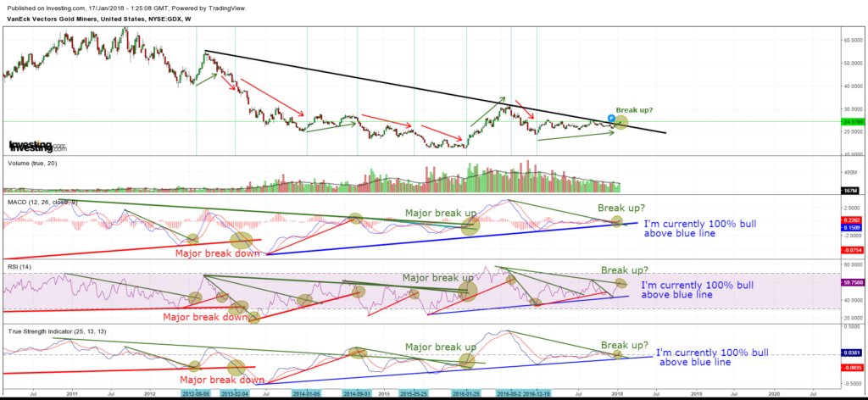Click the -0.0754 MACD histogram value tag

[x=851, y=249]
